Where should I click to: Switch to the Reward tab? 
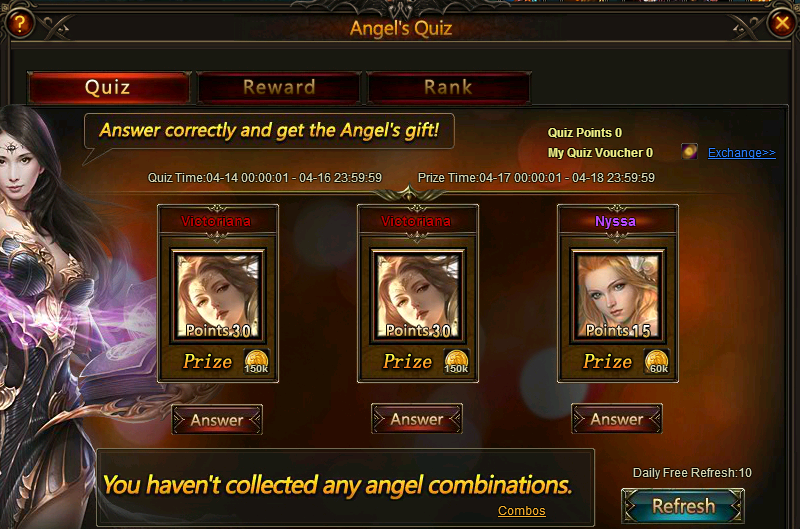point(279,88)
